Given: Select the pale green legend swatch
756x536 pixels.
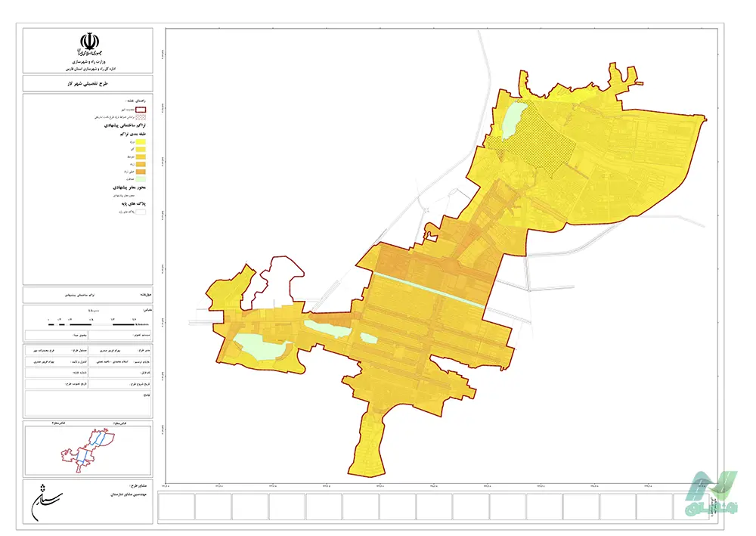Looking at the screenshot, I should click(x=140, y=179).
